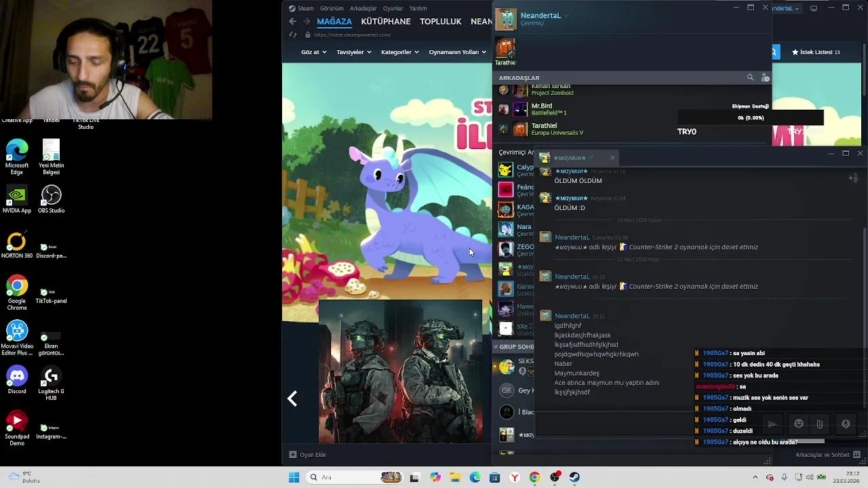Screen dimensions: 868x488
Task: Open Google Chrome desktop shortcut
Action: [x=17, y=293]
